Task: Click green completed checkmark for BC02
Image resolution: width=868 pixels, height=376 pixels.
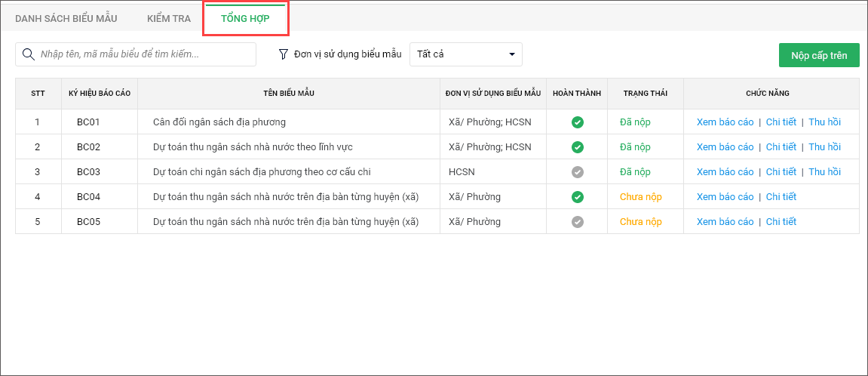Action: coord(577,147)
